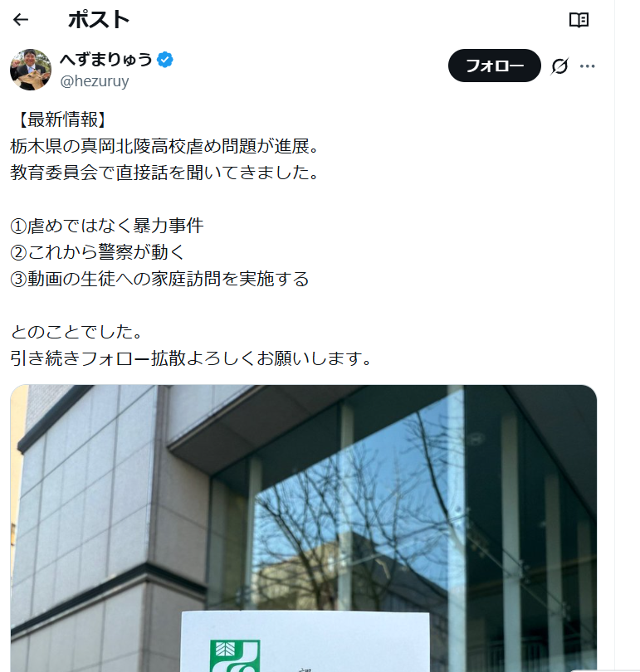Open the three-dot more options menu
This screenshot has width=640, height=672.
tap(587, 66)
